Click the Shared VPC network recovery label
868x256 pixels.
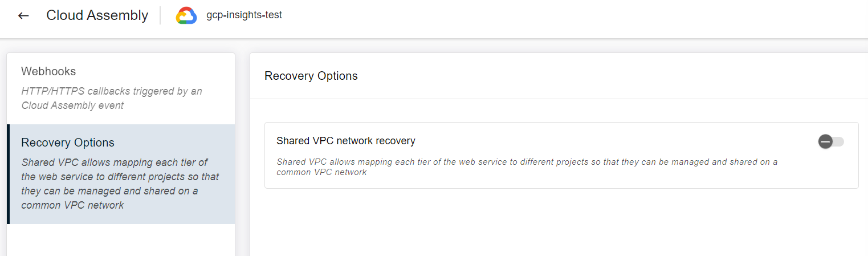pyautogui.click(x=345, y=140)
